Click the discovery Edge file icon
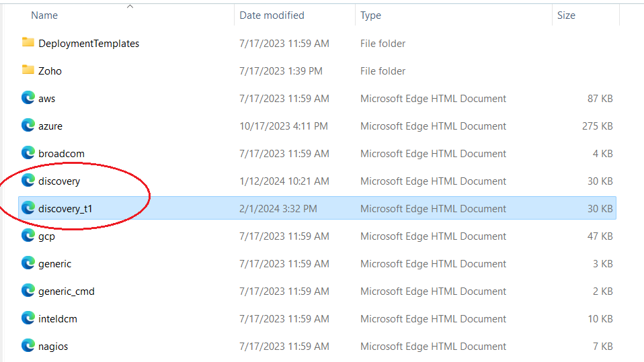Viewport: 644px width, 362px height. tap(28, 181)
